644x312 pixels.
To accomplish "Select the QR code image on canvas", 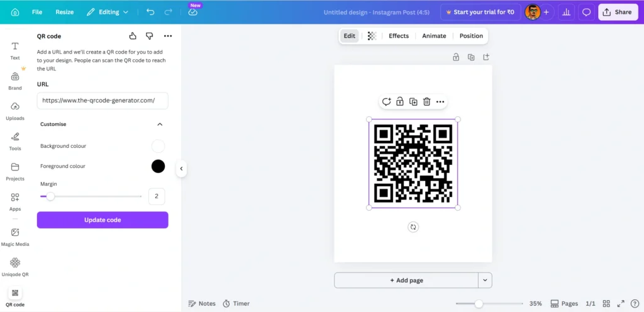I will point(413,164).
